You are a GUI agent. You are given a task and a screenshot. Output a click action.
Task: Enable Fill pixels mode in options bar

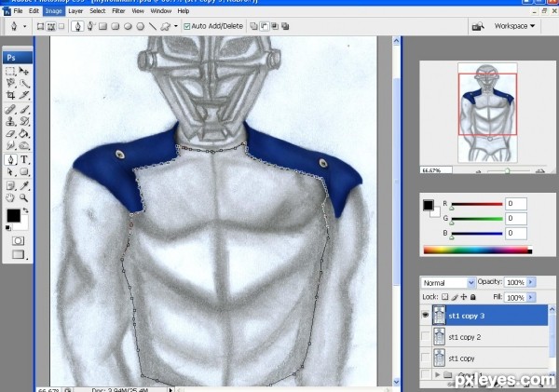tap(61, 26)
